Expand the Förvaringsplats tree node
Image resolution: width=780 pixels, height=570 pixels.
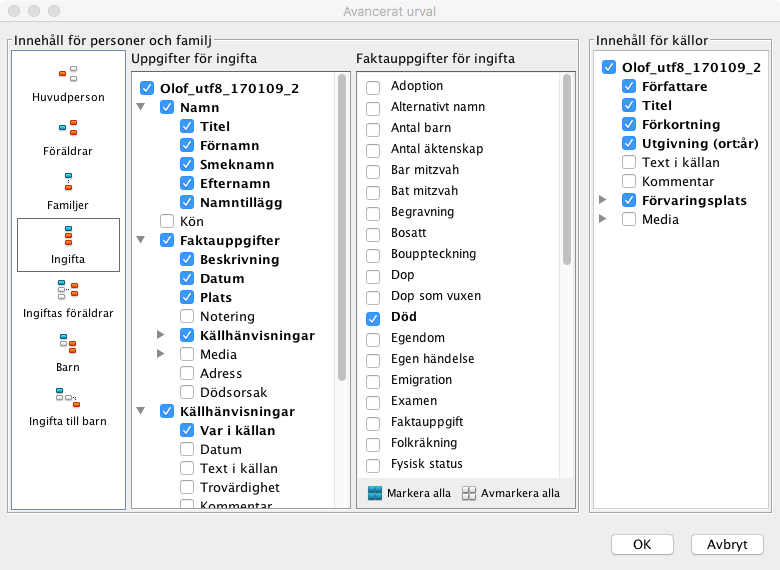[602, 200]
